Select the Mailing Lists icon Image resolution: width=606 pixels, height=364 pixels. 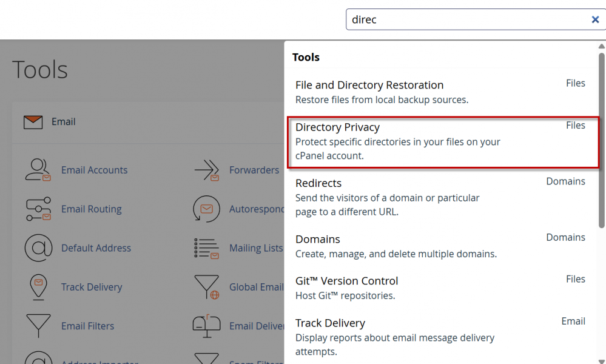(206, 248)
